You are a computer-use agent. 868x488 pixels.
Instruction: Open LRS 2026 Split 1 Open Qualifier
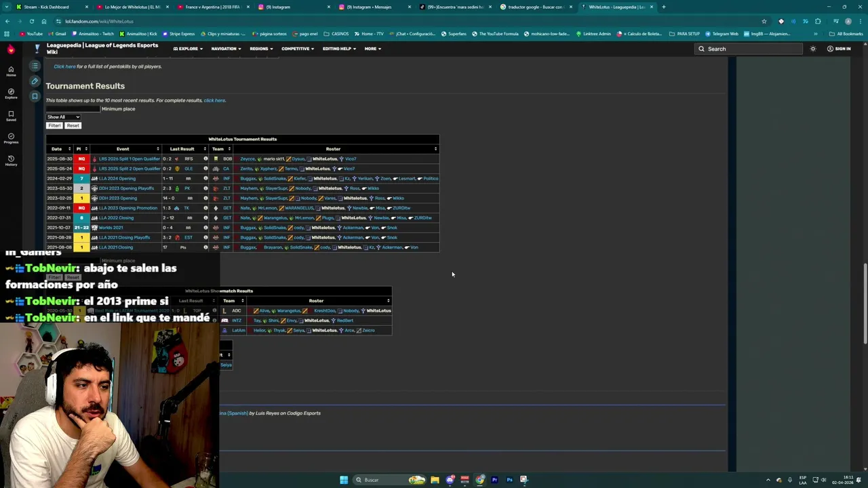pos(129,159)
